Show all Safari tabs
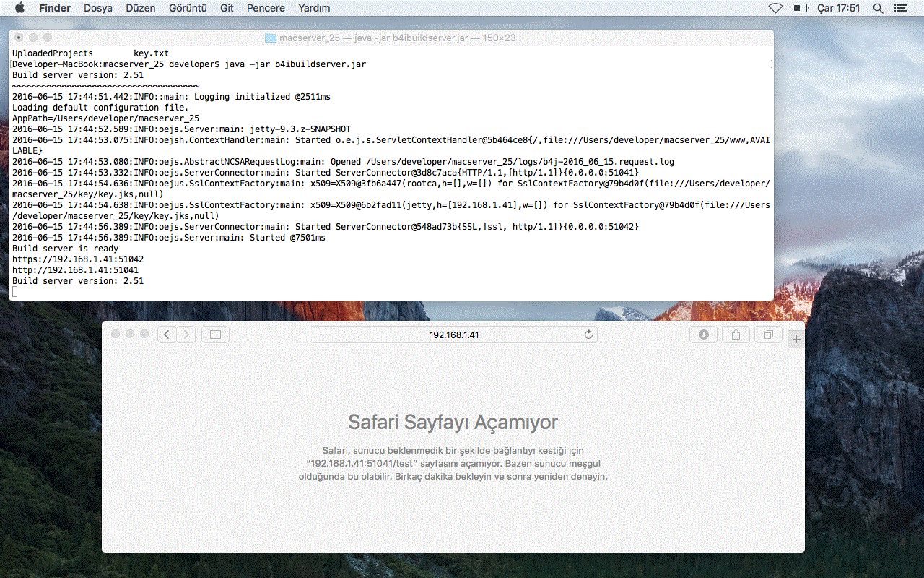This screenshot has height=578, width=924. pyautogui.click(x=768, y=335)
